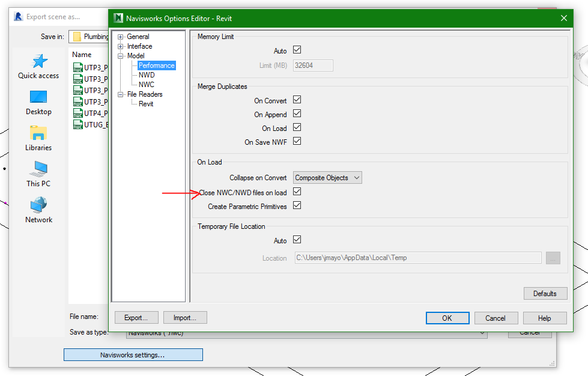Open Libraries folder icon

click(38, 133)
